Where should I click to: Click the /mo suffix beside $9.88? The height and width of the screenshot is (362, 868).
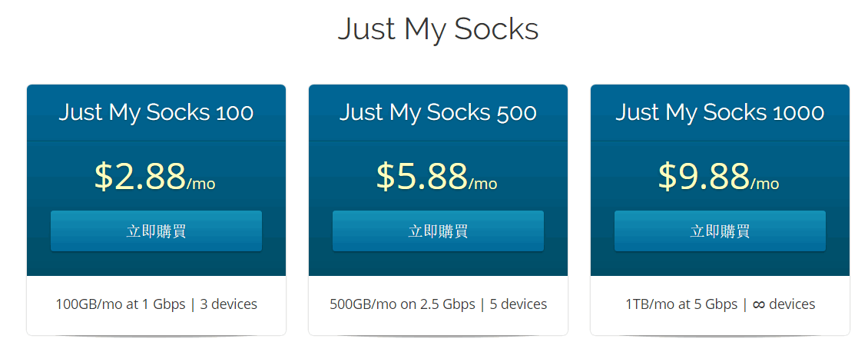pyautogui.click(x=764, y=184)
